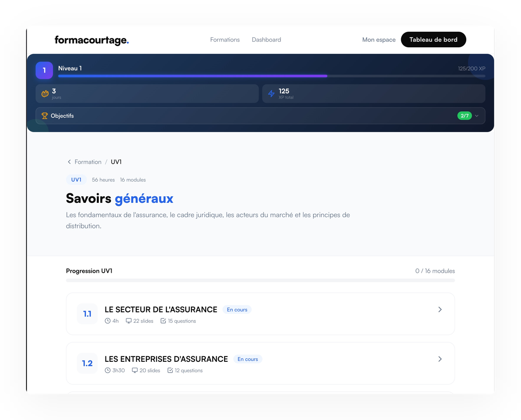Open module Le secteur de l'assurance
This screenshot has height=420, width=521.
(x=260, y=314)
